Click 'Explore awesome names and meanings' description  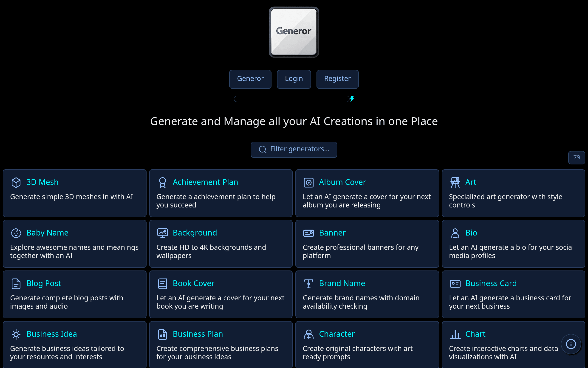click(74, 251)
